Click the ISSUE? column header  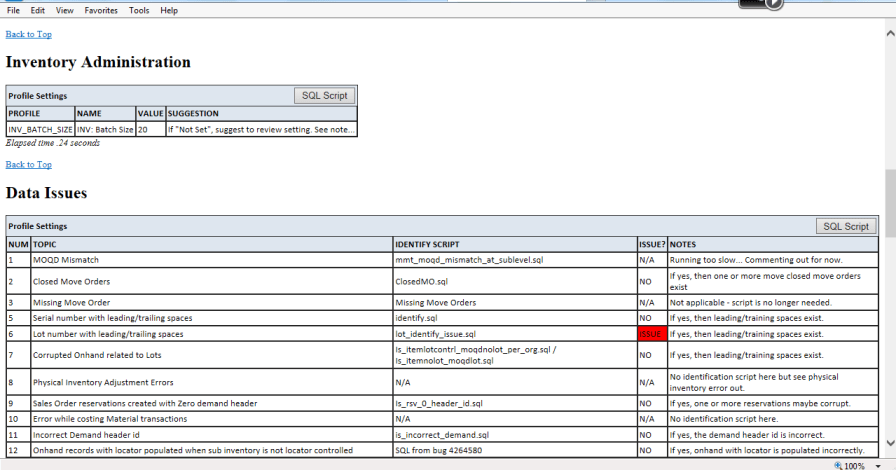click(x=652, y=244)
